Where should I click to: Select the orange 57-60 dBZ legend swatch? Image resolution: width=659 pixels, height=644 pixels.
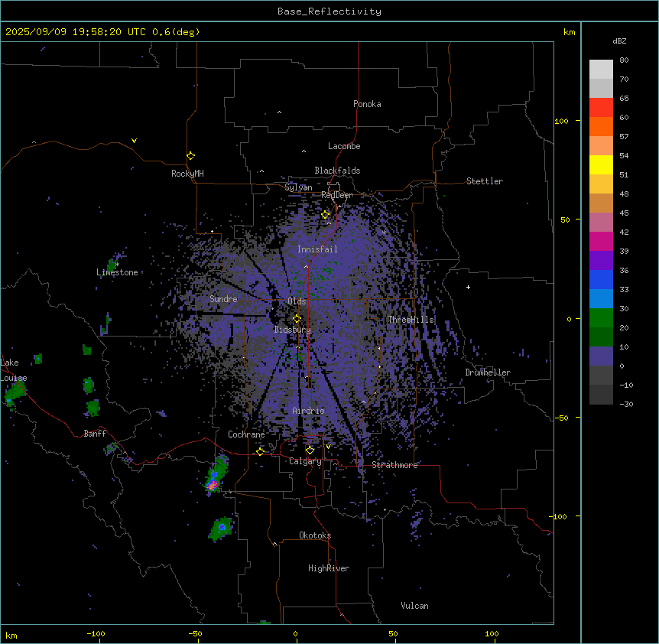click(601, 126)
